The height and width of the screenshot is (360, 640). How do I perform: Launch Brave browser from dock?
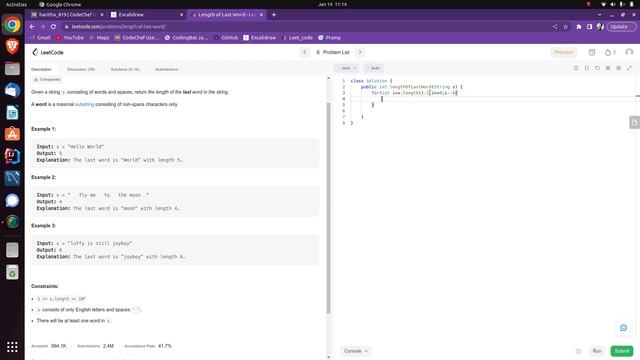pyautogui.click(x=12, y=46)
